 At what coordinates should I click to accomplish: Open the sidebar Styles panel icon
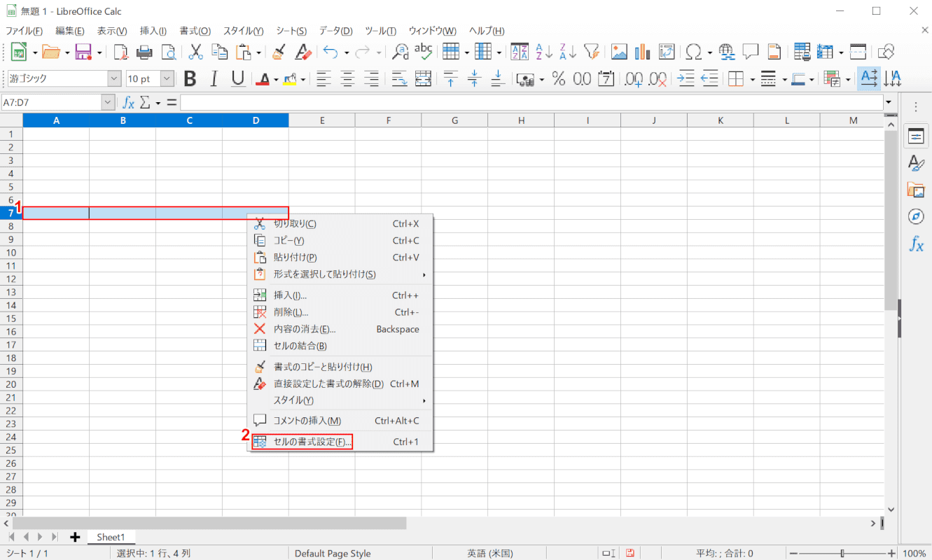click(916, 162)
